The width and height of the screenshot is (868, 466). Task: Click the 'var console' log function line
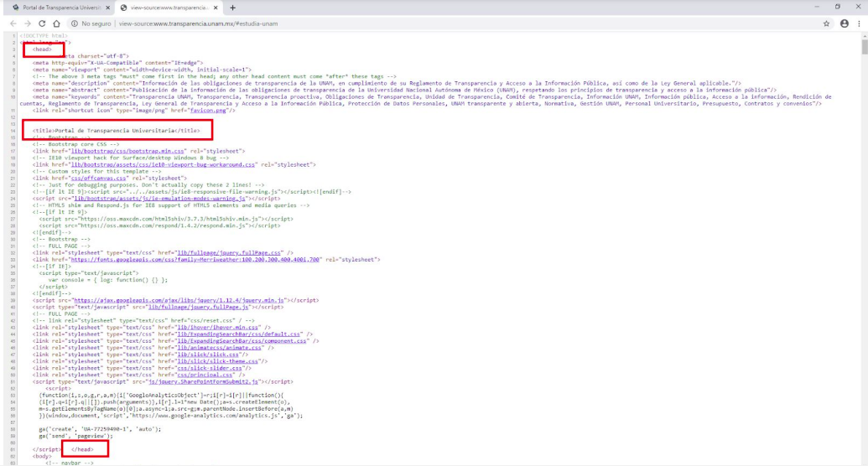pyautogui.click(x=108, y=280)
